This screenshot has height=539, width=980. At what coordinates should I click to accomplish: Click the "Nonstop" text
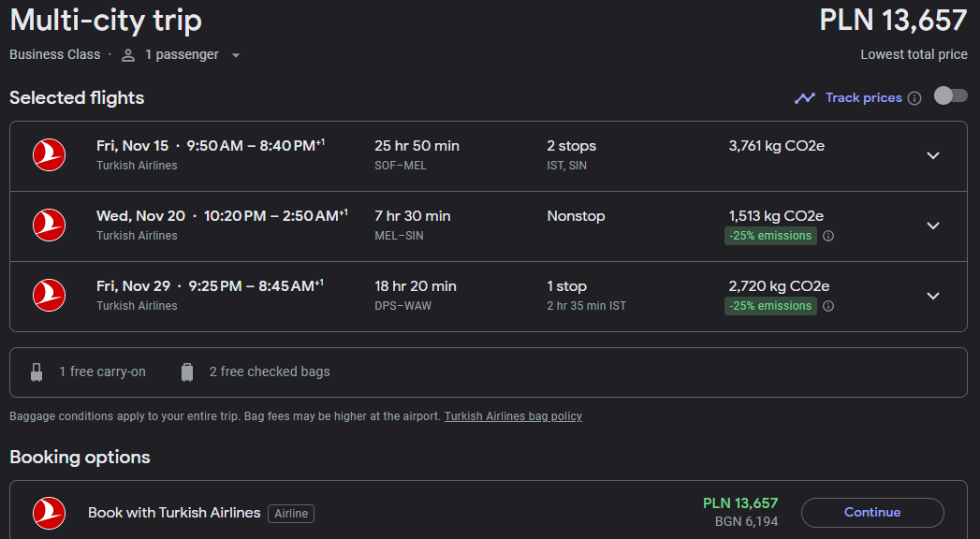[x=576, y=216]
